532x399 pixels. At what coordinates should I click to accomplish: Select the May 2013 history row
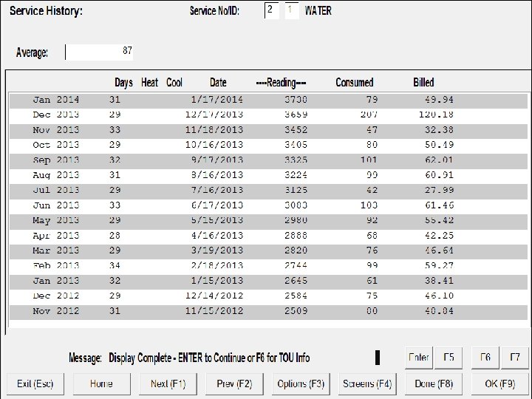[268, 221]
